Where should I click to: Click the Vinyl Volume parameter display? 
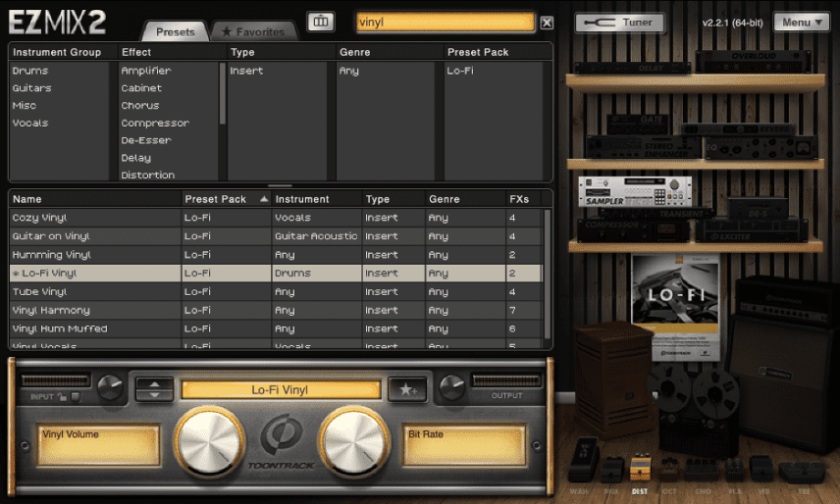point(98,444)
